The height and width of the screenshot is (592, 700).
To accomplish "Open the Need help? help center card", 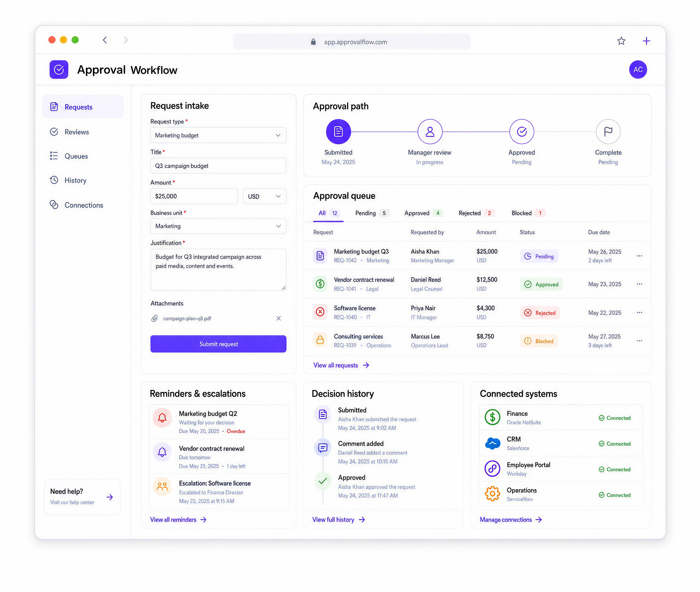I will click(x=82, y=497).
